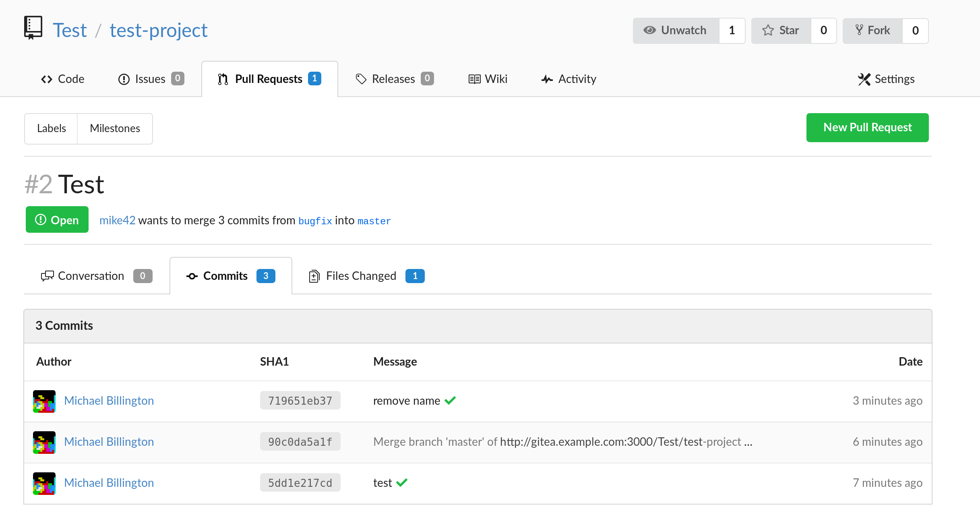The image size is (980, 513).
Task: Click the green checkmark beside 'remove name'
Action: 450,401
